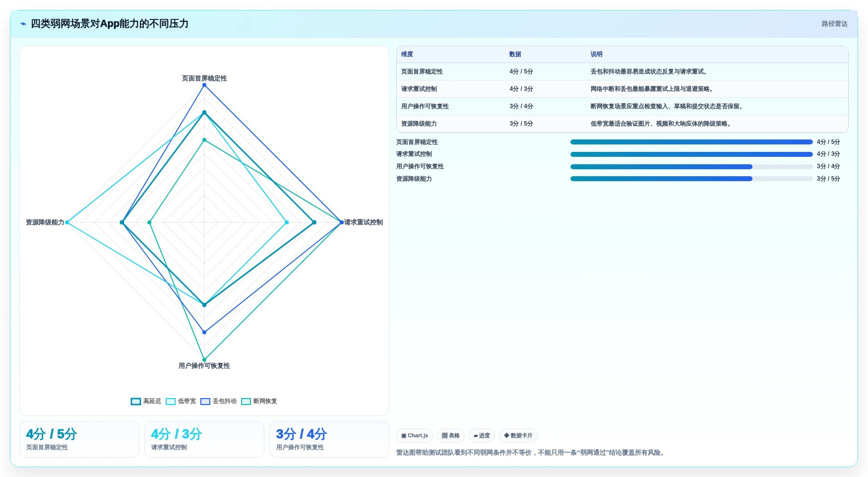Click the 进度 tag chip

(x=482, y=436)
